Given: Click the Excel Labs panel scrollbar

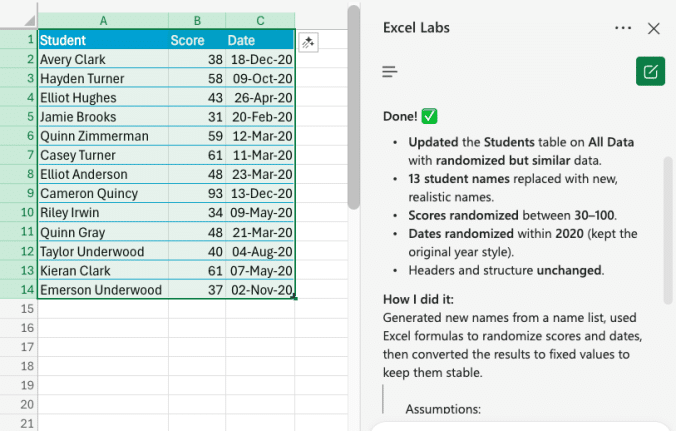Looking at the screenshot, I should pos(667,228).
